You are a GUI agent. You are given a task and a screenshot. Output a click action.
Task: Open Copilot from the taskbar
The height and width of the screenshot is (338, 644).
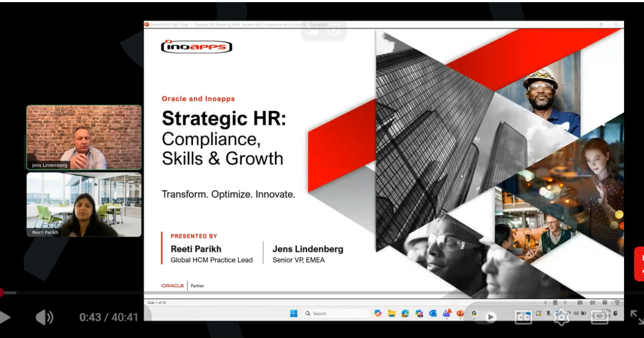click(378, 313)
